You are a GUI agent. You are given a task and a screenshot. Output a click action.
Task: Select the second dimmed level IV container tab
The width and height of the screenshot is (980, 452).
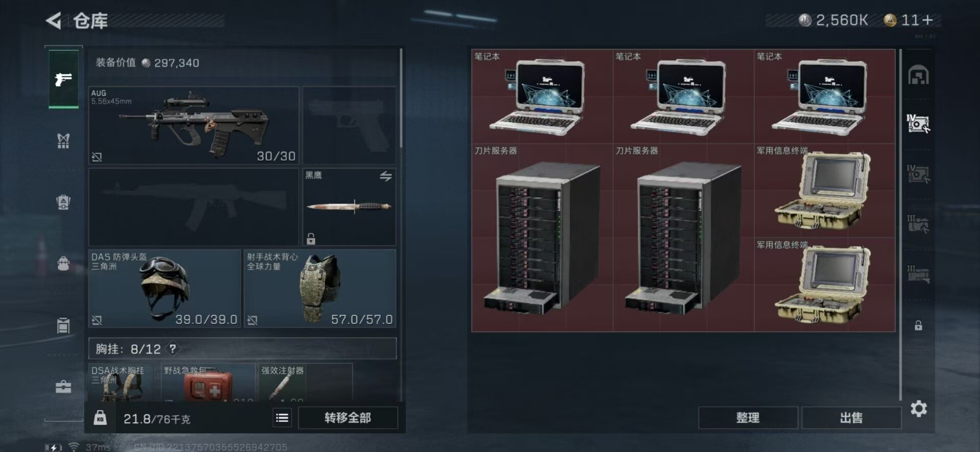918,173
